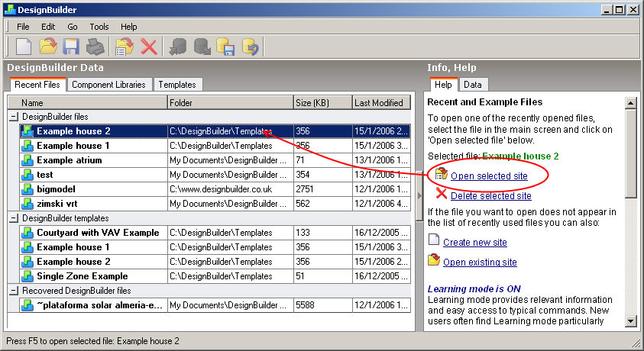
Task: Select the bigmodel file row
Action: pyautogui.click(x=56, y=189)
